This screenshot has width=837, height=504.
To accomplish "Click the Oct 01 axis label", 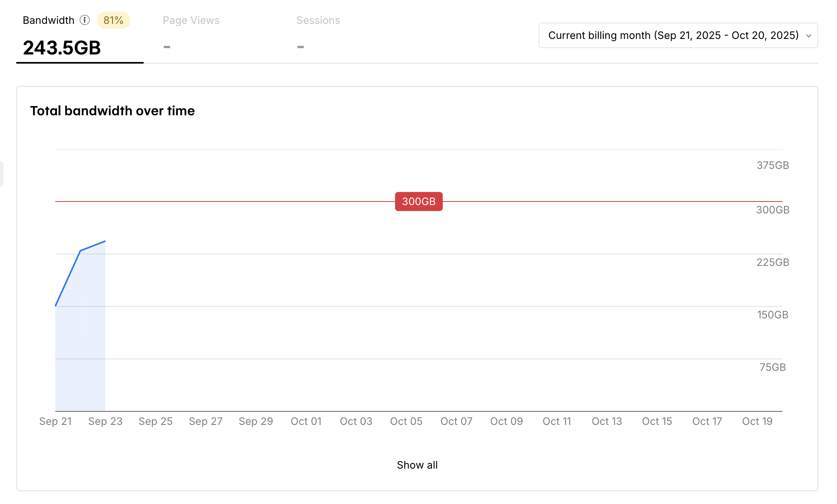I will pyautogui.click(x=306, y=421).
